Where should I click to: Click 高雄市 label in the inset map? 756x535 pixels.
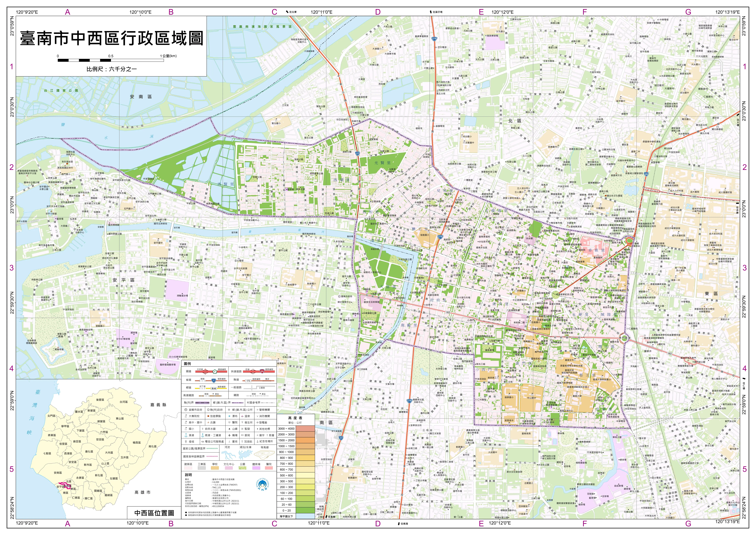[143, 492]
